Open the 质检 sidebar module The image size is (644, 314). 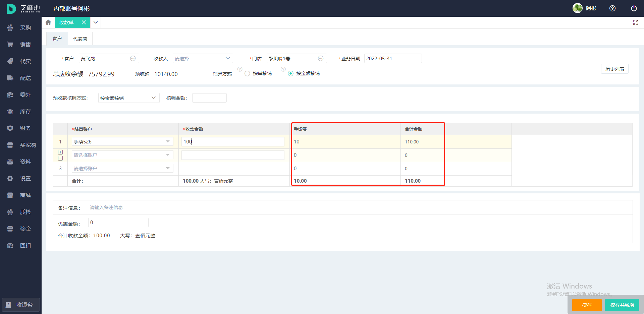pyautogui.click(x=20, y=212)
